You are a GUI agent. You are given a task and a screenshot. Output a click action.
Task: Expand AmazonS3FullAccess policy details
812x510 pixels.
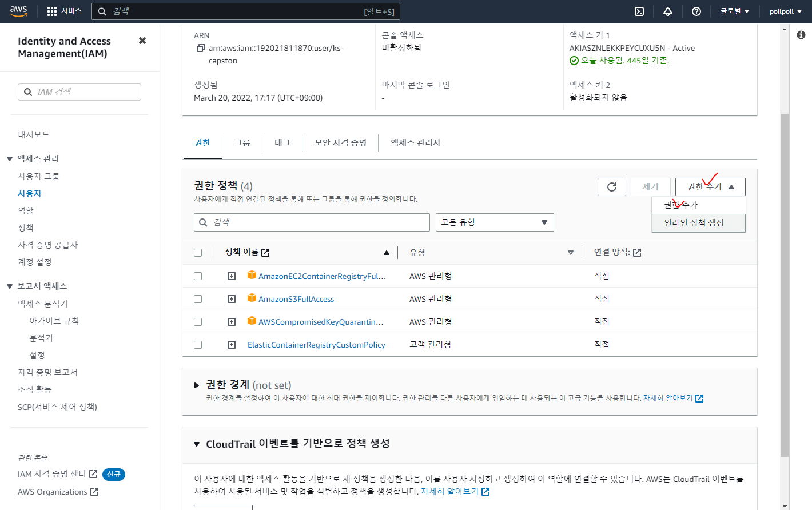pyautogui.click(x=232, y=299)
